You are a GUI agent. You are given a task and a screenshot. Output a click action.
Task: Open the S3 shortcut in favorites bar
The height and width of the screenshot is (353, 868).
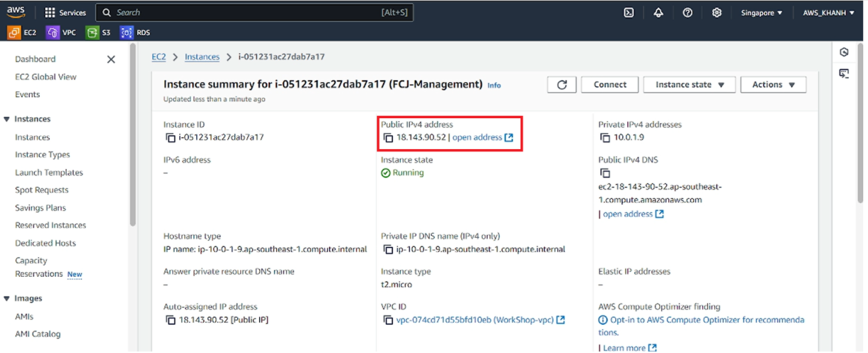pos(98,33)
